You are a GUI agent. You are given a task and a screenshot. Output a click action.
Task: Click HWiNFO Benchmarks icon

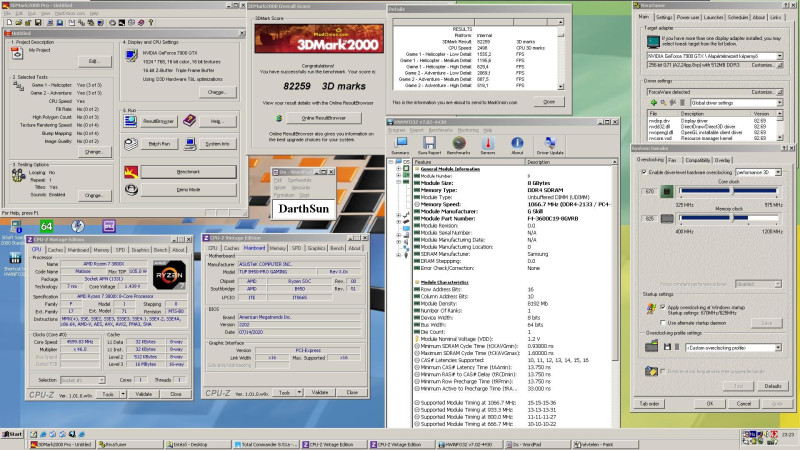click(459, 145)
